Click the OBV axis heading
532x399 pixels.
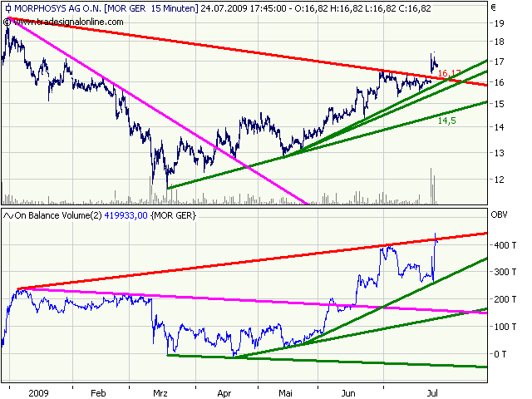coord(499,214)
